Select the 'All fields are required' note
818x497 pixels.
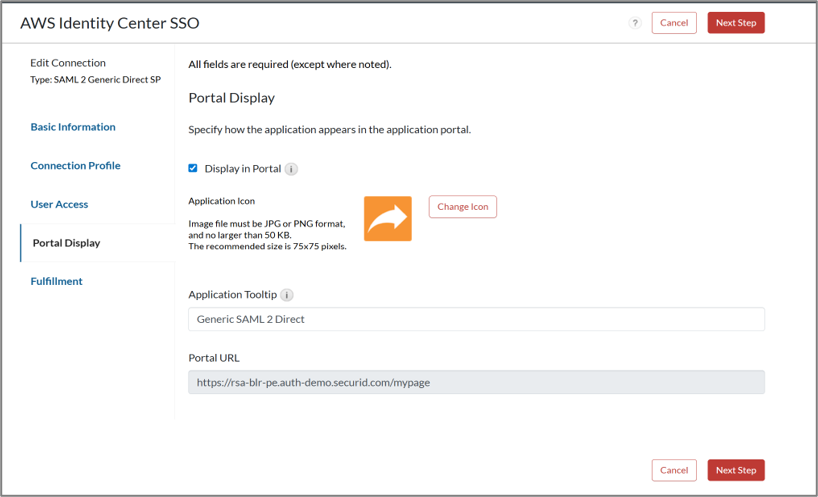290,64
